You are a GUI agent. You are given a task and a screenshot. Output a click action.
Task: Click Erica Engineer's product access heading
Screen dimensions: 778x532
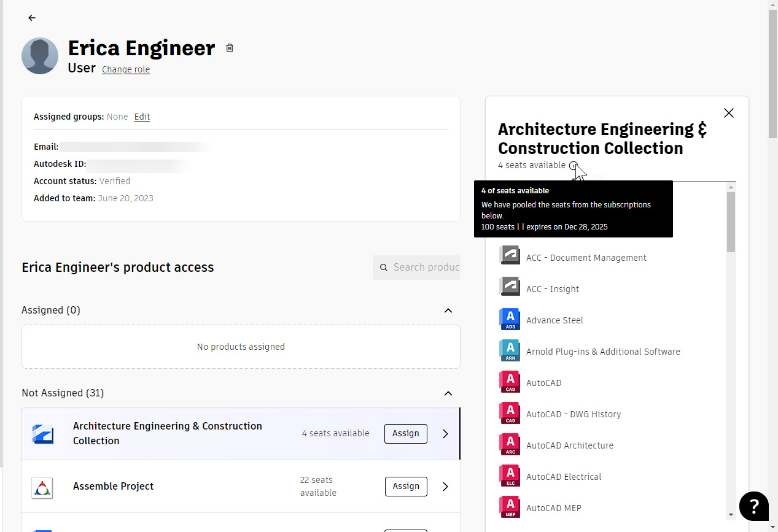118,268
